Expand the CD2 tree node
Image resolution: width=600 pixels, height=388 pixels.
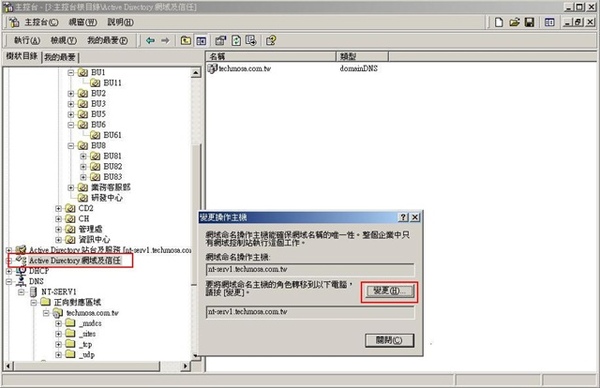click(x=58, y=209)
